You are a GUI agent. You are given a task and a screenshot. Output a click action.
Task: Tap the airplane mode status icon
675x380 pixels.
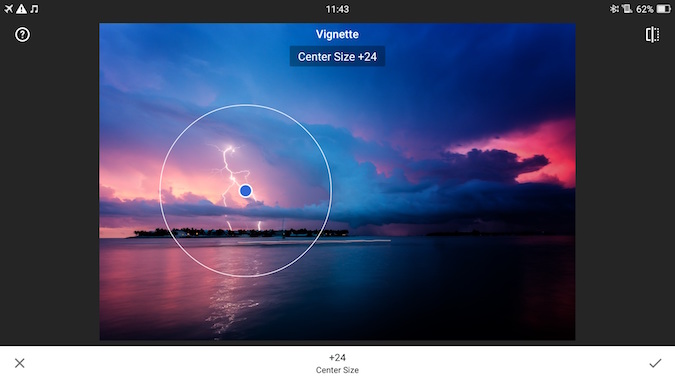[x=9, y=9]
